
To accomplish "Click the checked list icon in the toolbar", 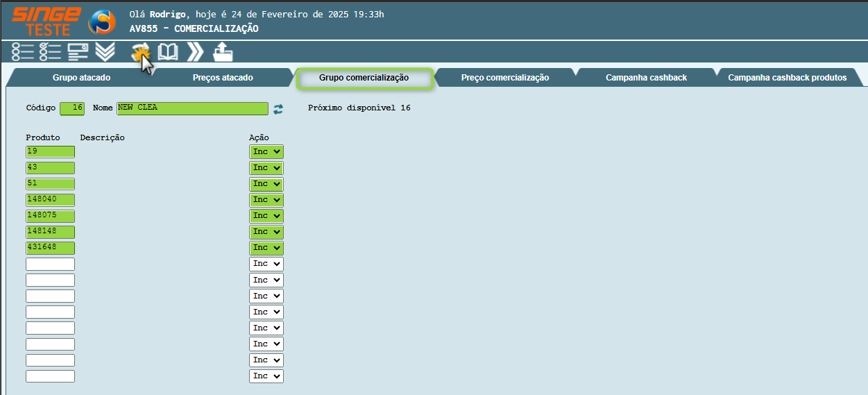I will pos(50,52).
